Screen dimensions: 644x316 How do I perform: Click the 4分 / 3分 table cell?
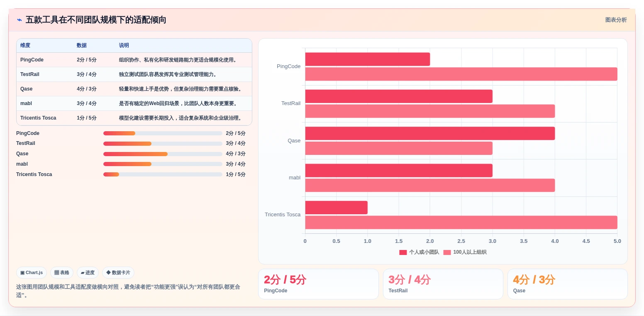[87, 89]
